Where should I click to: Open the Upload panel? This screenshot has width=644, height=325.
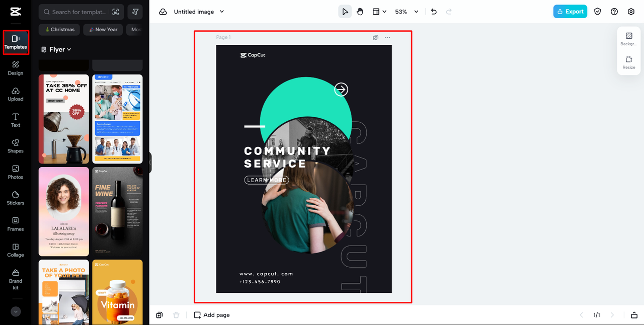coord(16,94)
